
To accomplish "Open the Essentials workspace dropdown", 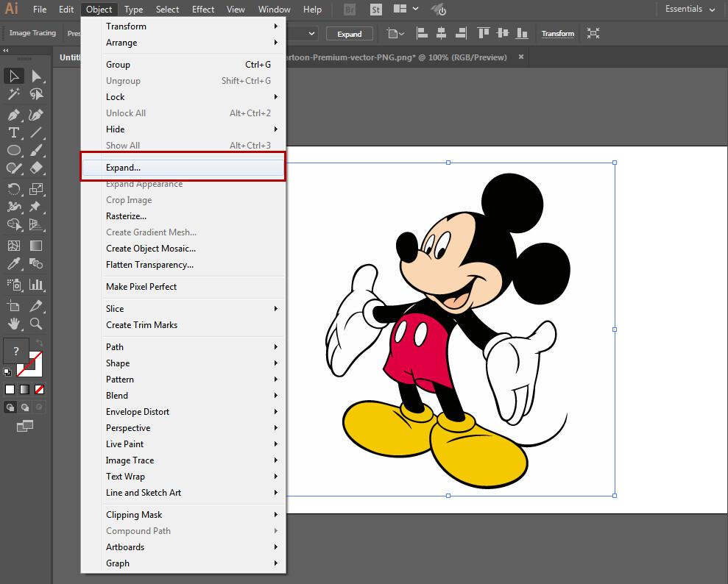I will [690, 10].
